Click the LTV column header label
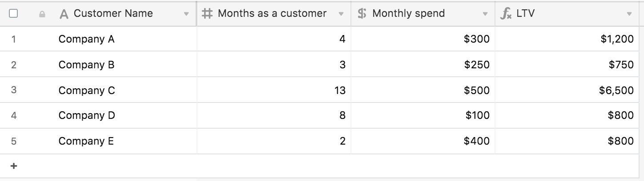 coord(526,14)
